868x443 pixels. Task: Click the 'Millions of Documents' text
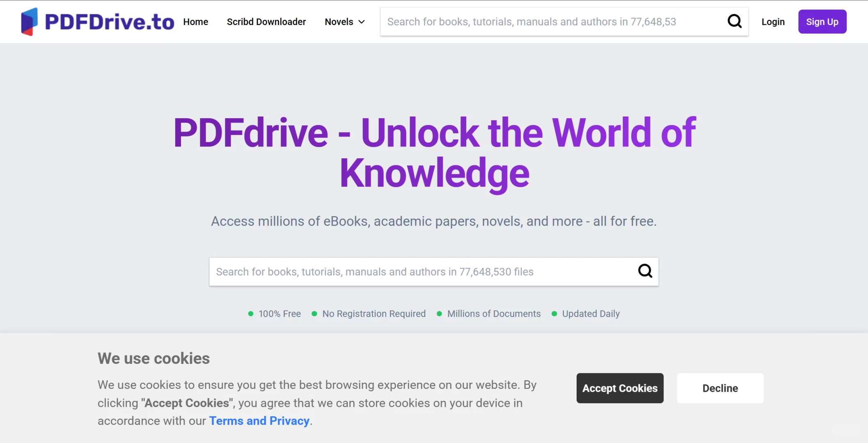click(x=494, y=314)
